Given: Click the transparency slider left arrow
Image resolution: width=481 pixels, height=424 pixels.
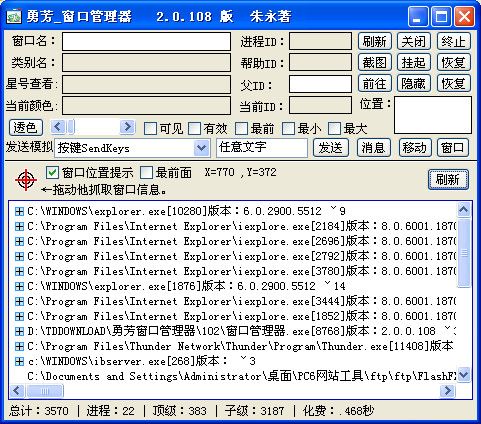Looking at the screenshot, I should [x=58, y=127].
